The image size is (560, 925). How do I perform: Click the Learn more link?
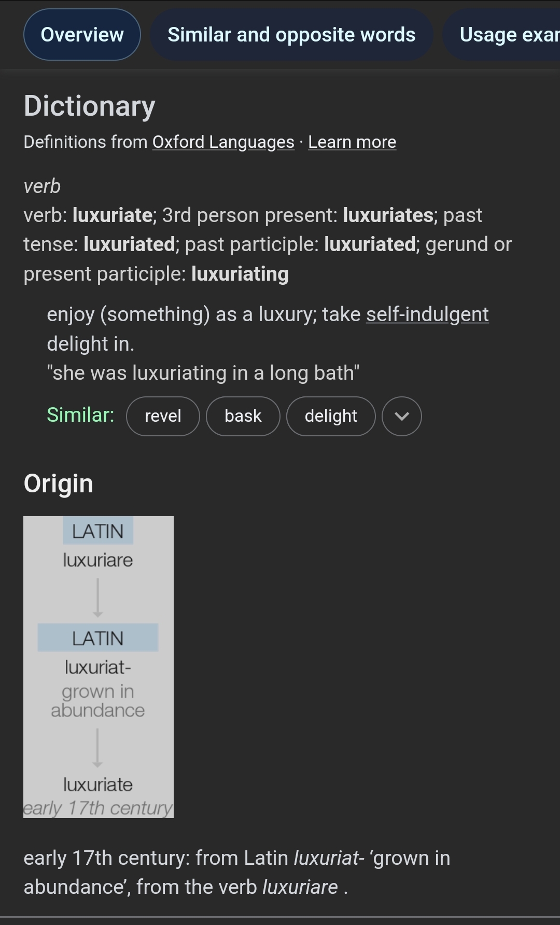tap(352, 142)
